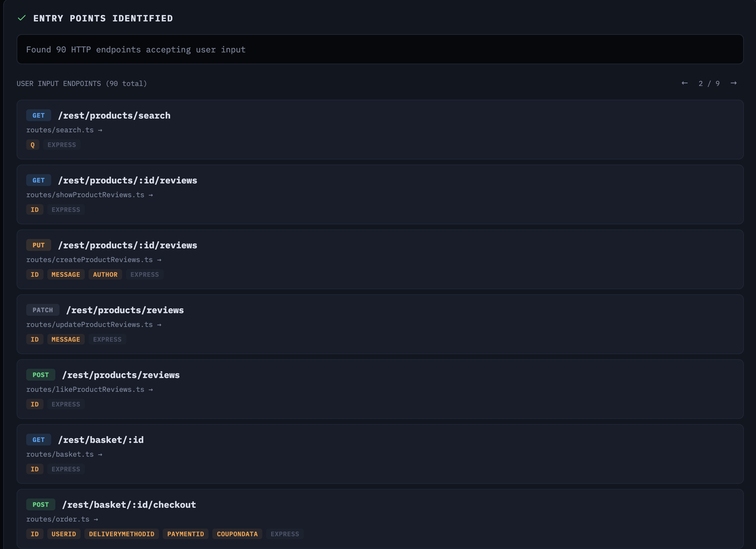Select the POST /rest/basket/:id/checkout endpoint path
The width and height of the screenshot is (756, 549).
pyautogui.click(x=129, y=505)
